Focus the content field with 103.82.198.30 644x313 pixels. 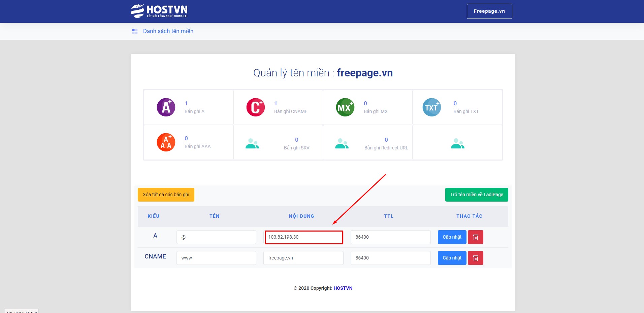click(x=304, y=237)
